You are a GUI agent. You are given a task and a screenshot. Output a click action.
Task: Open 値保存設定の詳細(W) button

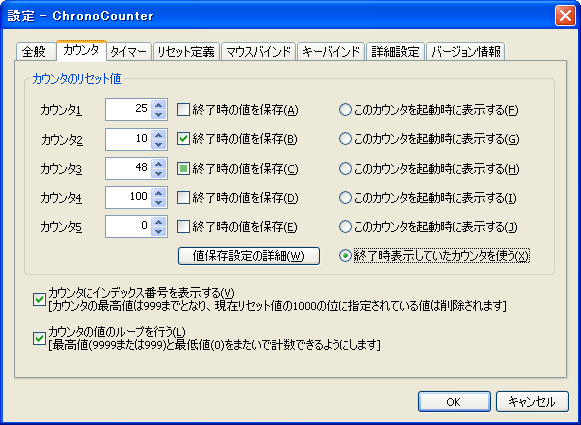tap(249, 256)
